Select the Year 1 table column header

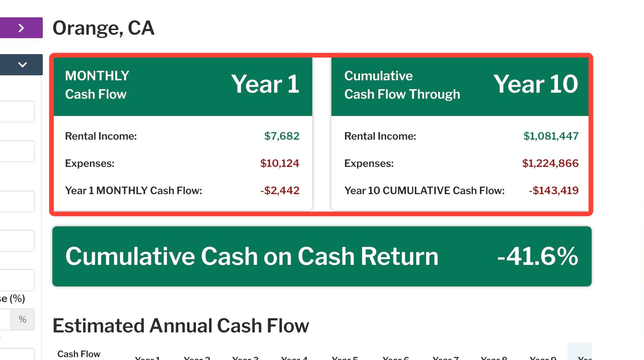(x=147, y=358)
